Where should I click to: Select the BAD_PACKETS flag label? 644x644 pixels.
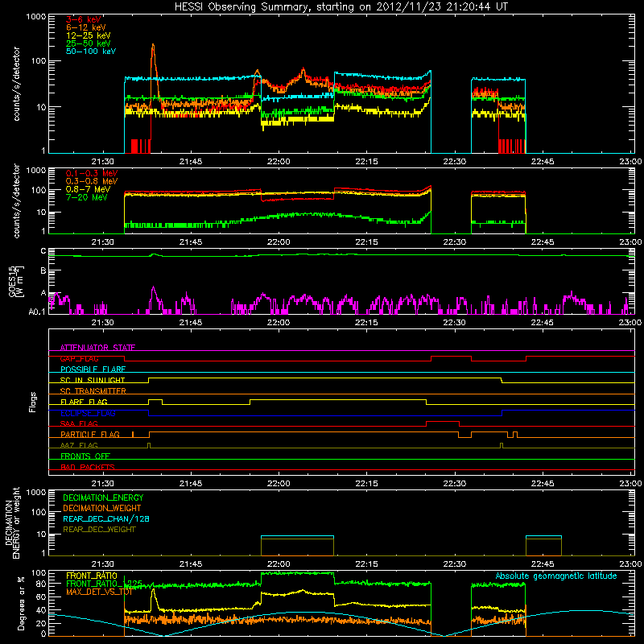tap(88, 467)
